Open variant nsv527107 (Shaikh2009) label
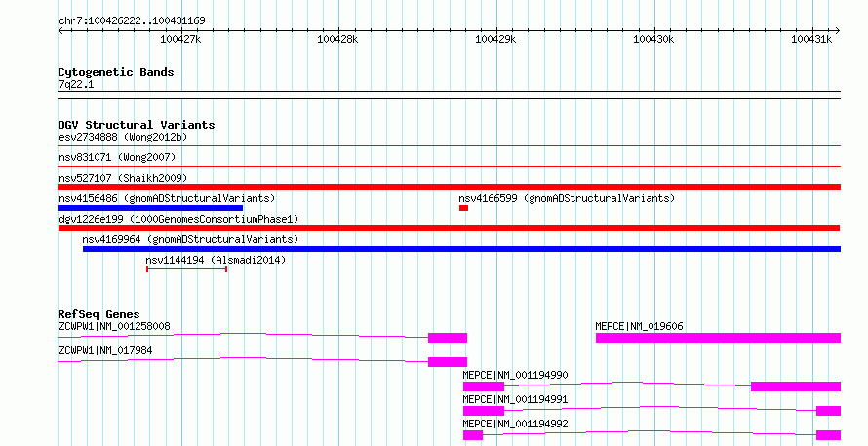The height and width of the screenshot is (446, 868). click(123, 178)
